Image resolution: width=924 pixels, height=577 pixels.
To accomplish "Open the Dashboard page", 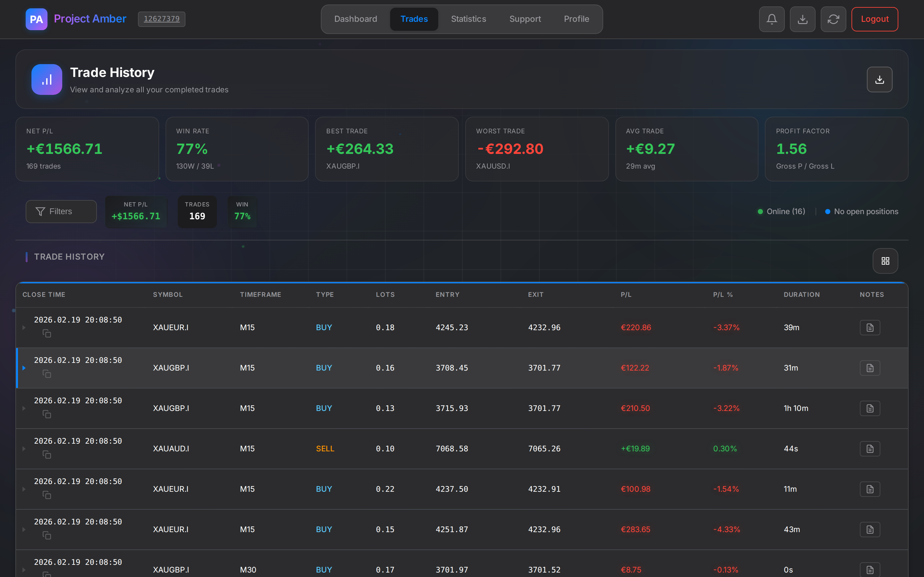I will click(x=355, y=19).
